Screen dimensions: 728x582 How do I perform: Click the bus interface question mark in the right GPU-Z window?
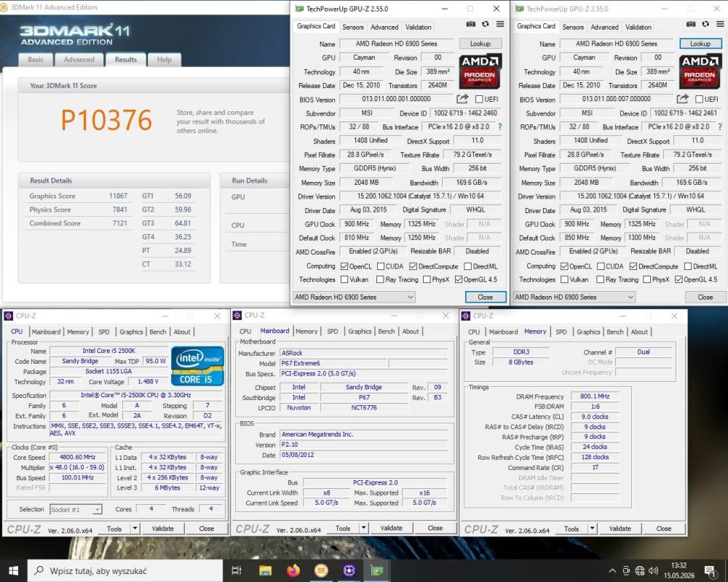[x=720, y=127]
